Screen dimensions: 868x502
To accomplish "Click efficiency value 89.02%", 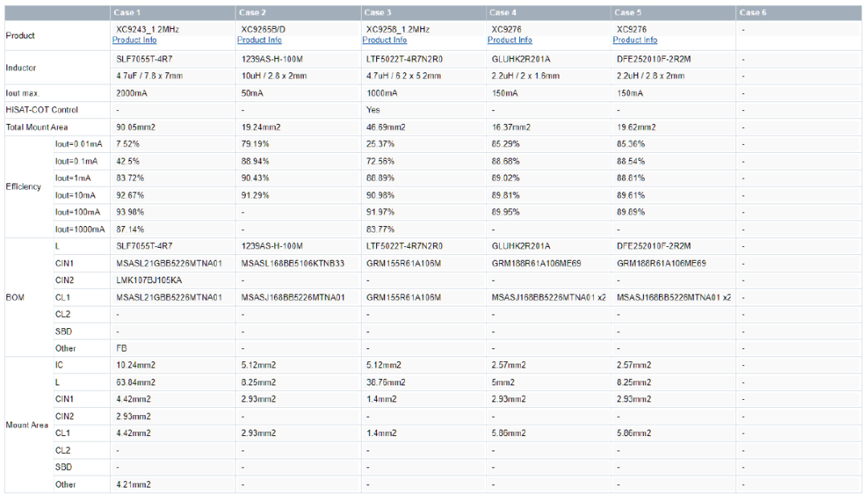I will (506, 178).
